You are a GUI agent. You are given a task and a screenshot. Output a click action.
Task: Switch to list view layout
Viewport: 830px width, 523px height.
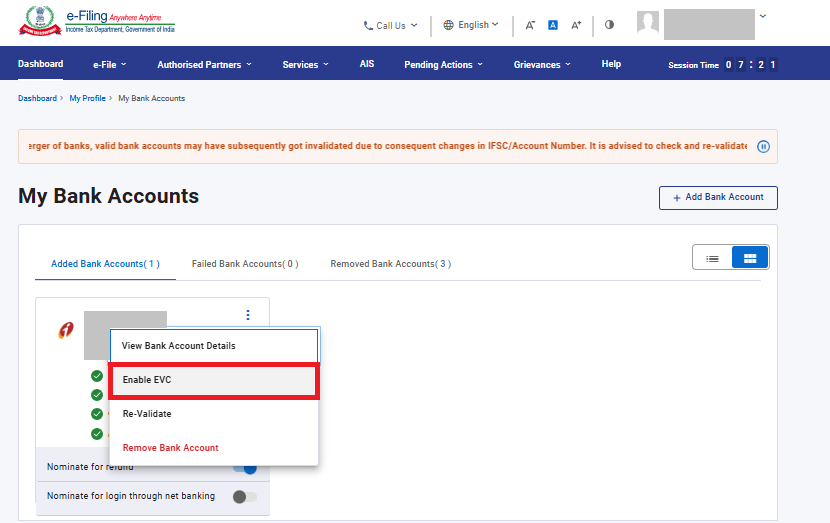pyautogui.click(x=713, y=258)
